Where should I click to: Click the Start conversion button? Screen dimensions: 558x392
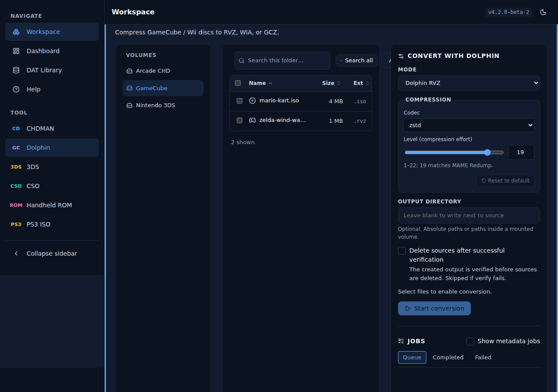pyautogui.click(x=434, y=308)
